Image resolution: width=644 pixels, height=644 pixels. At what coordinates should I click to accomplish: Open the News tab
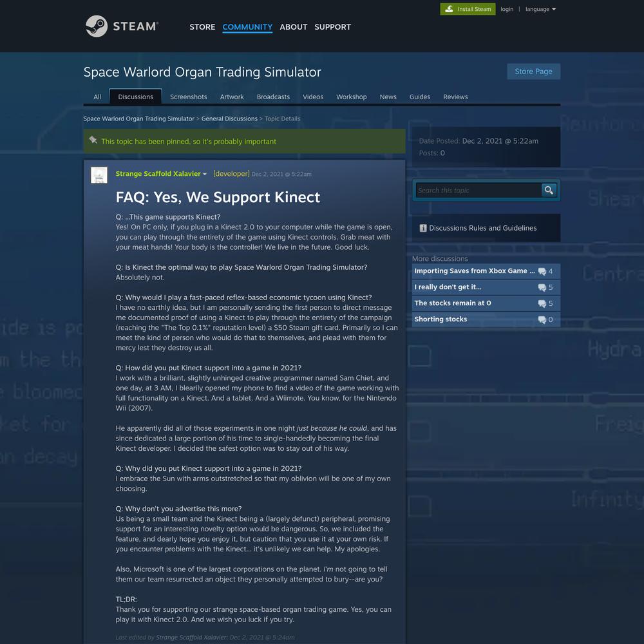point(388,97)
